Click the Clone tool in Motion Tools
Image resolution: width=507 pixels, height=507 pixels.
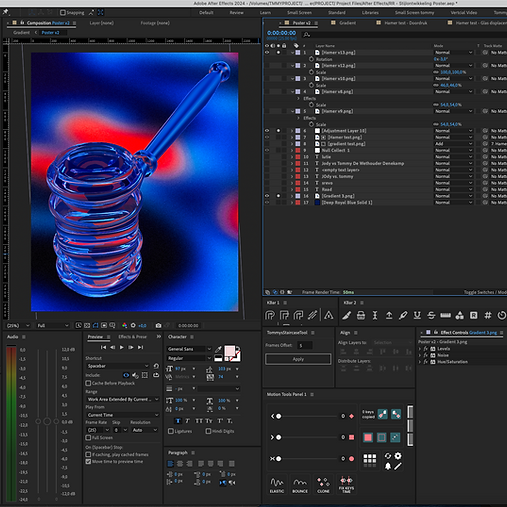click(x=323, y=485)
